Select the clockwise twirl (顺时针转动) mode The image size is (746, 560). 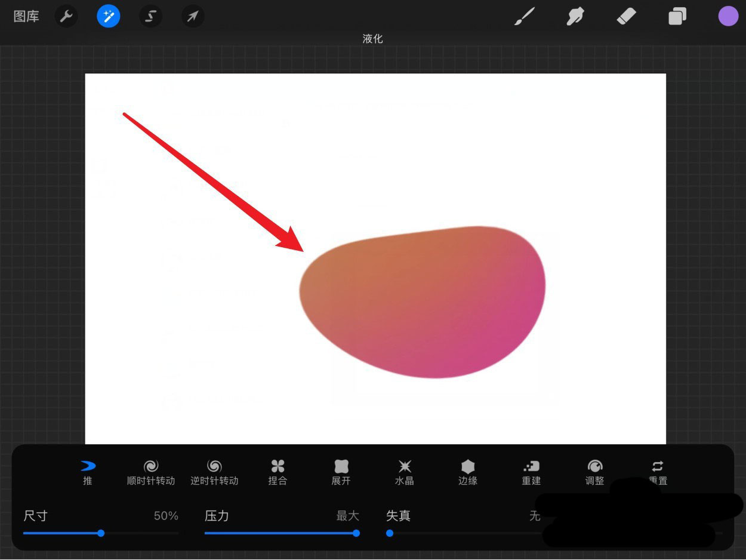pos(151,472)
